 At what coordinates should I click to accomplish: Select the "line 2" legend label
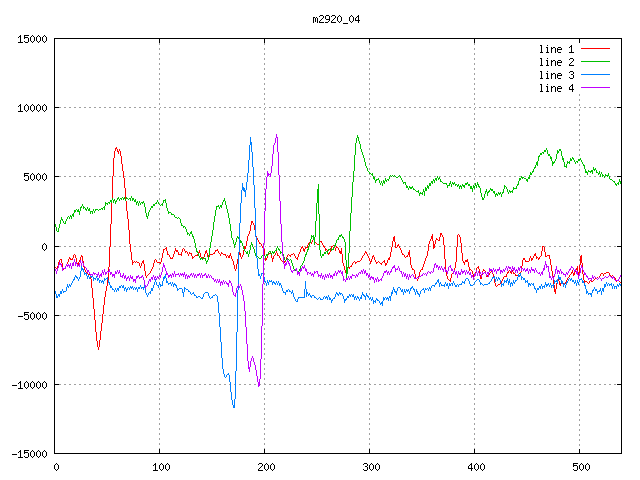(556, 62)
